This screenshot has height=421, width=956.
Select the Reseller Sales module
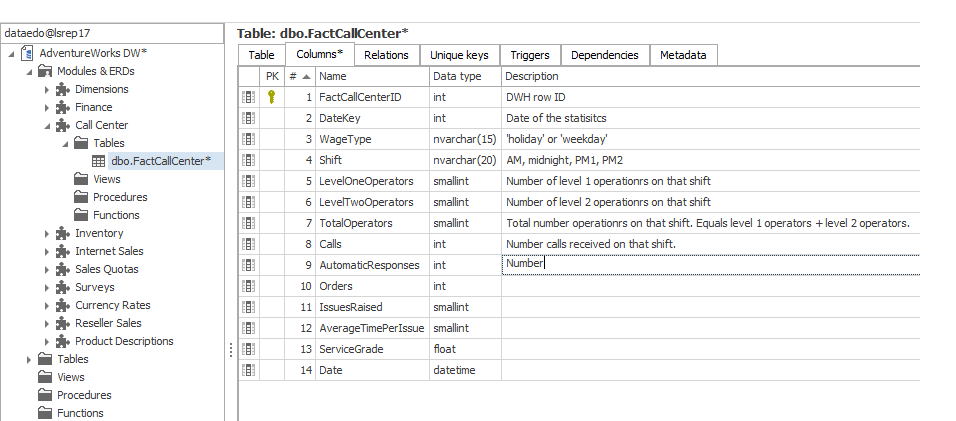tap(108, 324)
